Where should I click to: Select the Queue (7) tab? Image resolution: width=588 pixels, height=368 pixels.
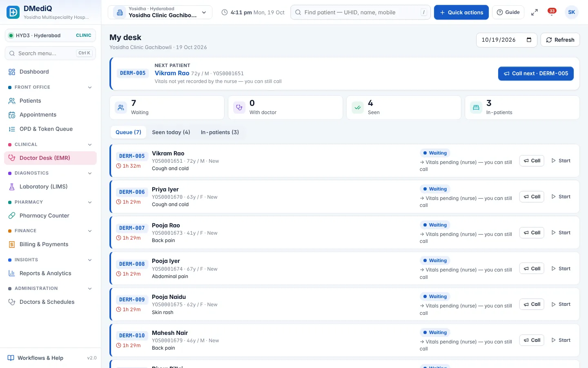[128, 132]
